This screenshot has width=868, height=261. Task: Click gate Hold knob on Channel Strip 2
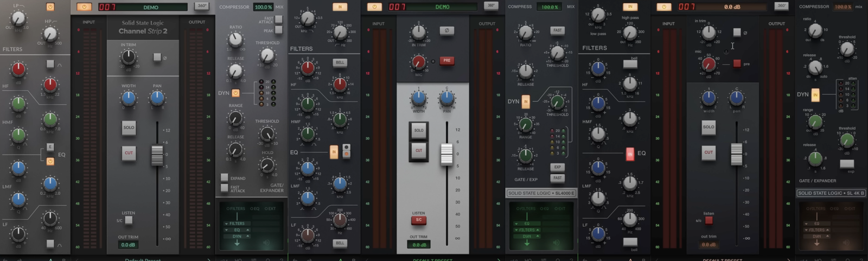(267, 165)
